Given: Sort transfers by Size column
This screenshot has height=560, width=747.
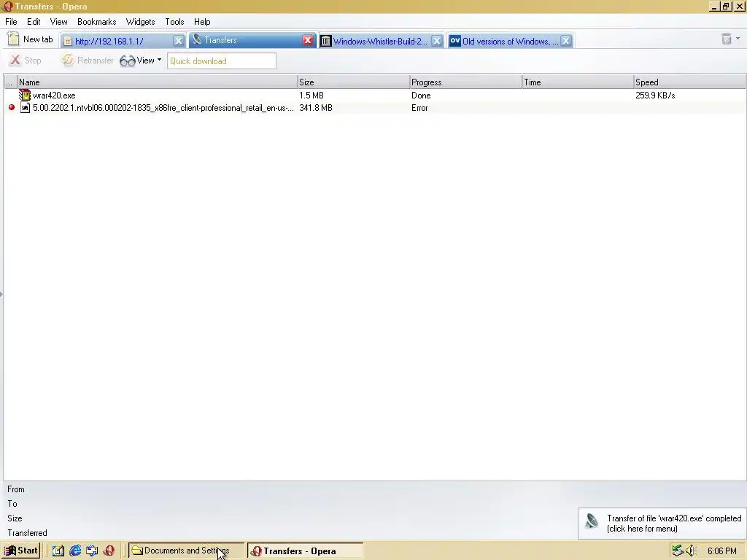Looking at the screenshot, I should pos(354,82).
